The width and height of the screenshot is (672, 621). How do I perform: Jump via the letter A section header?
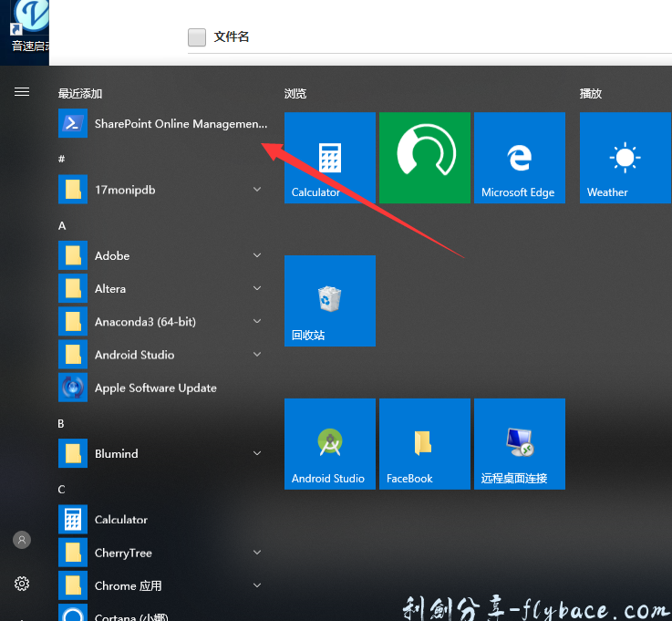(62, 225)
